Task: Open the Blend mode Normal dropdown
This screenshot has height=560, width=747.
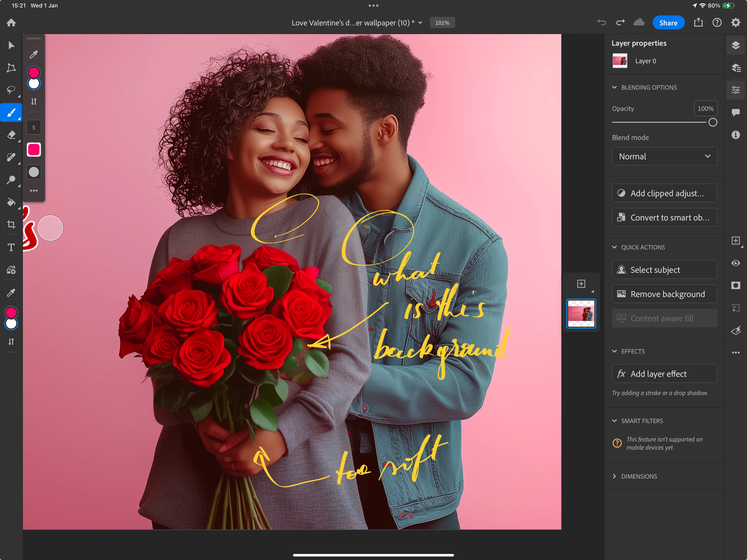Action: click(664, 156)
